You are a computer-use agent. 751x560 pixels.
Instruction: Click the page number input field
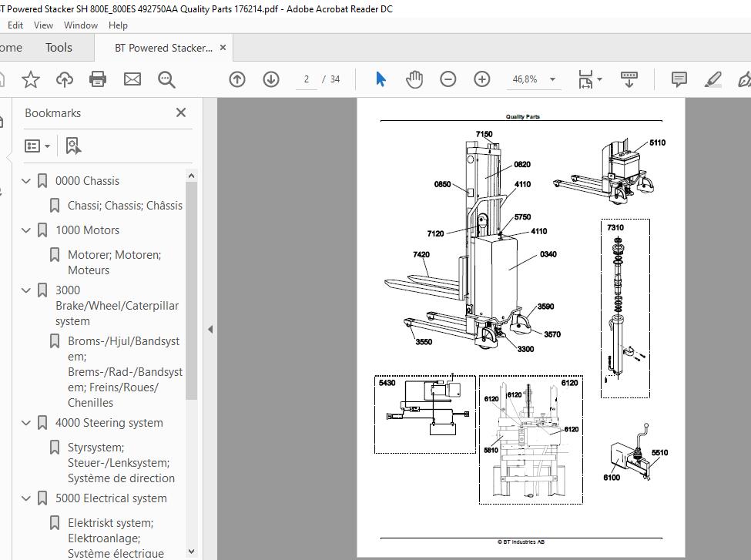[307, 79]
